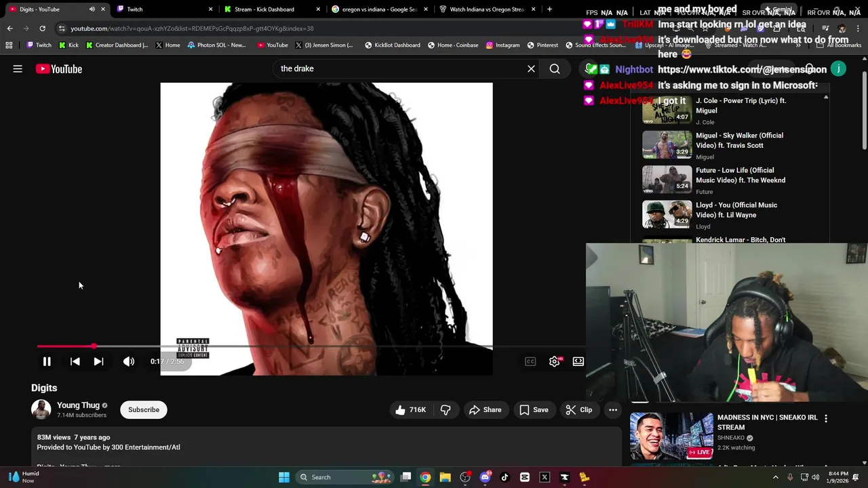Go back in browser history
868x488 pixels.
click(x=9, y=28)
